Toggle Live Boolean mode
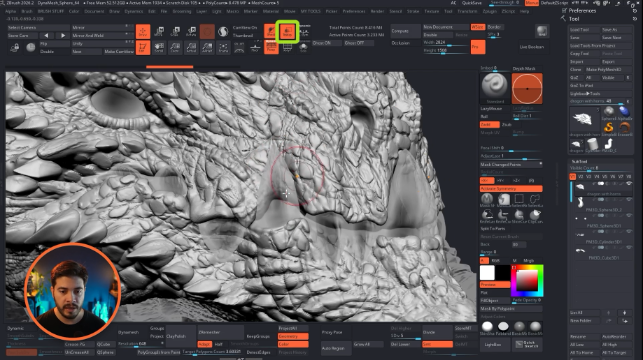The width and height of the screenshot is (643, 360). (532, 47)
